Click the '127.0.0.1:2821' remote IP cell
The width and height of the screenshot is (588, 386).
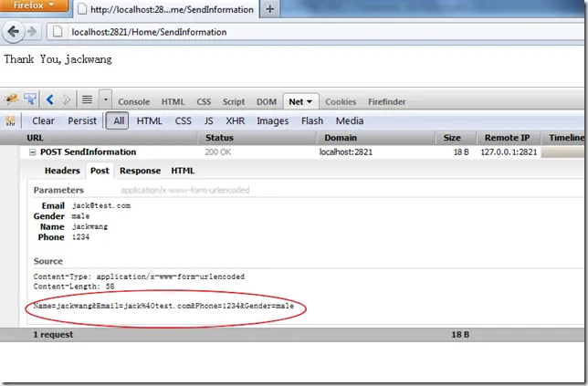click(x=509, y=152)
